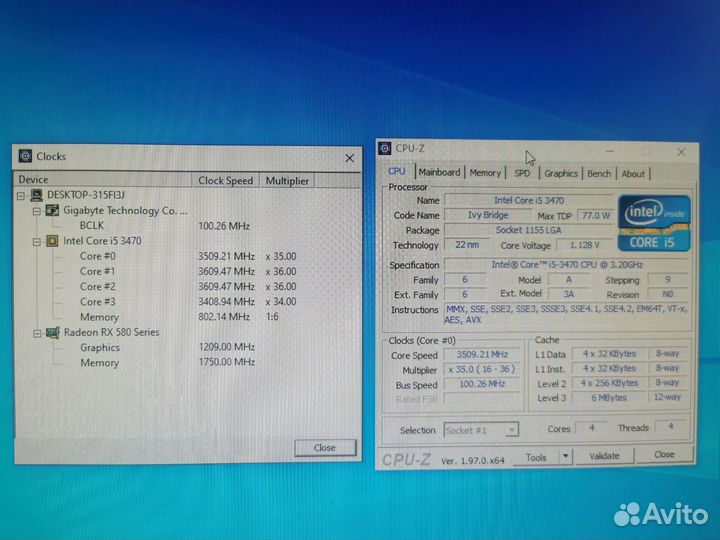This screenshot has width=720, height=540.
Task: Click the Close button in CPU-Z
Action: [664, 455]
